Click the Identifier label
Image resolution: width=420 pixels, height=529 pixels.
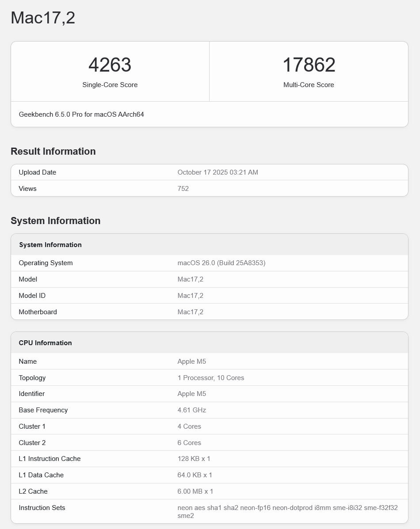pos(32,394)
